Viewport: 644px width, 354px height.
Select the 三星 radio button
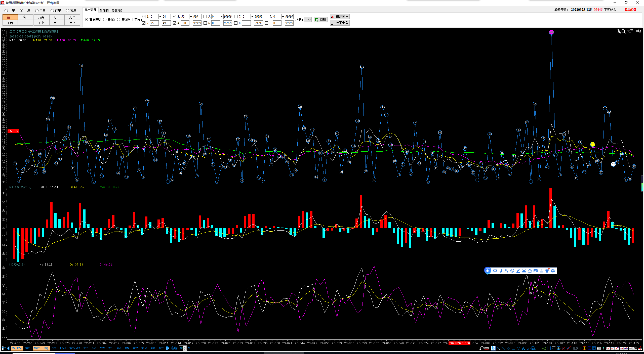(37, 11)
